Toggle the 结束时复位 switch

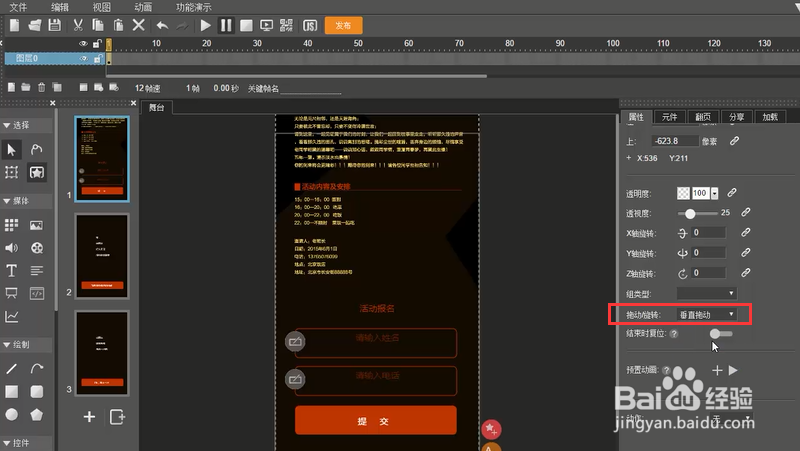(x=720, y=334)
